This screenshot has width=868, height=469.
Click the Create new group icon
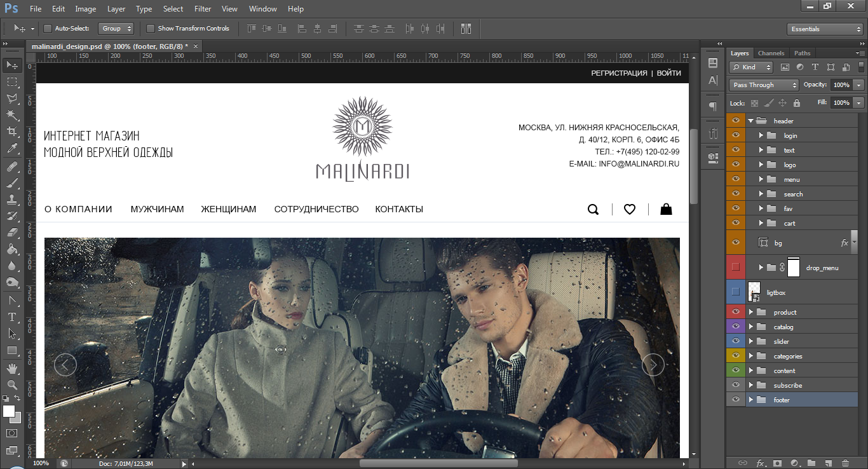click(x=811, y=463)
